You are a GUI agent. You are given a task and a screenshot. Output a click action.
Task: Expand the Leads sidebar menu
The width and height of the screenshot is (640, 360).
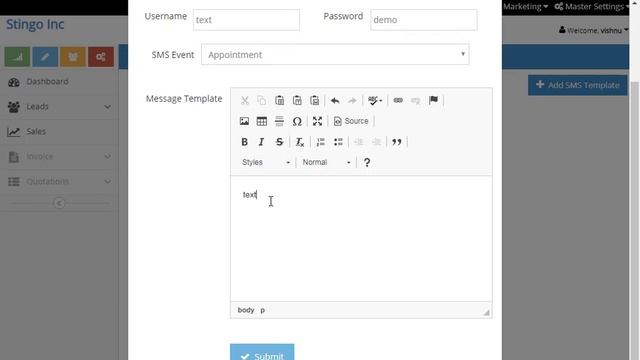(59, 107)
